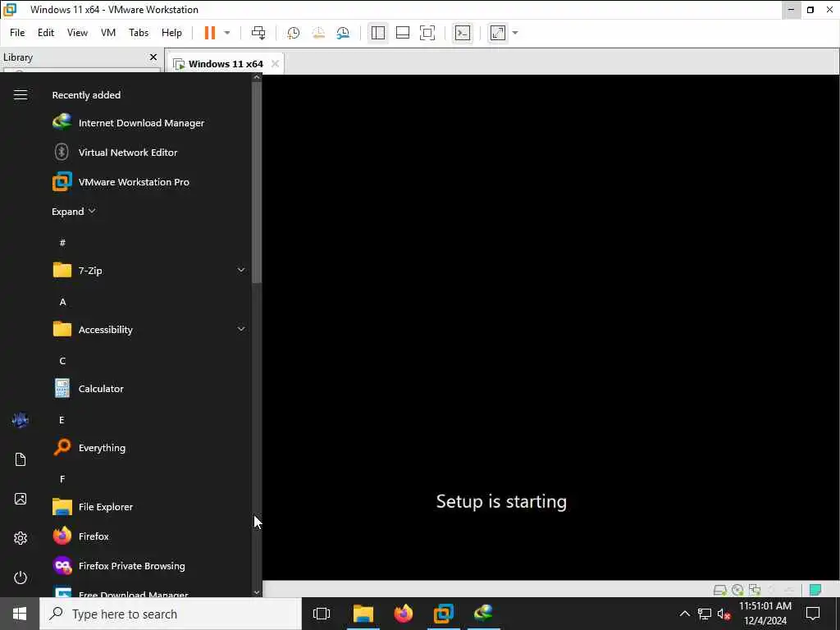Open File Explorer from the taskbar
Screen dimensions: 840x630
pyautogui.click(x=363, y=614)
